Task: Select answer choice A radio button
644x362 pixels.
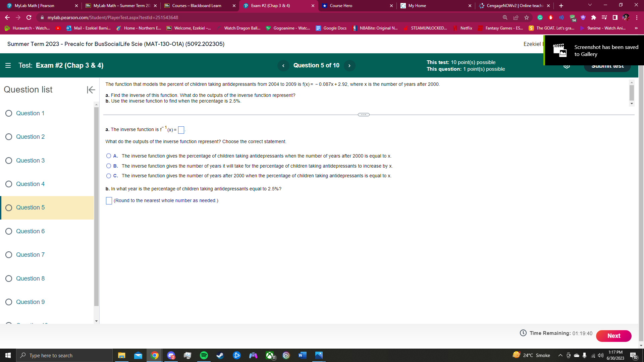Action: point(109,156)
